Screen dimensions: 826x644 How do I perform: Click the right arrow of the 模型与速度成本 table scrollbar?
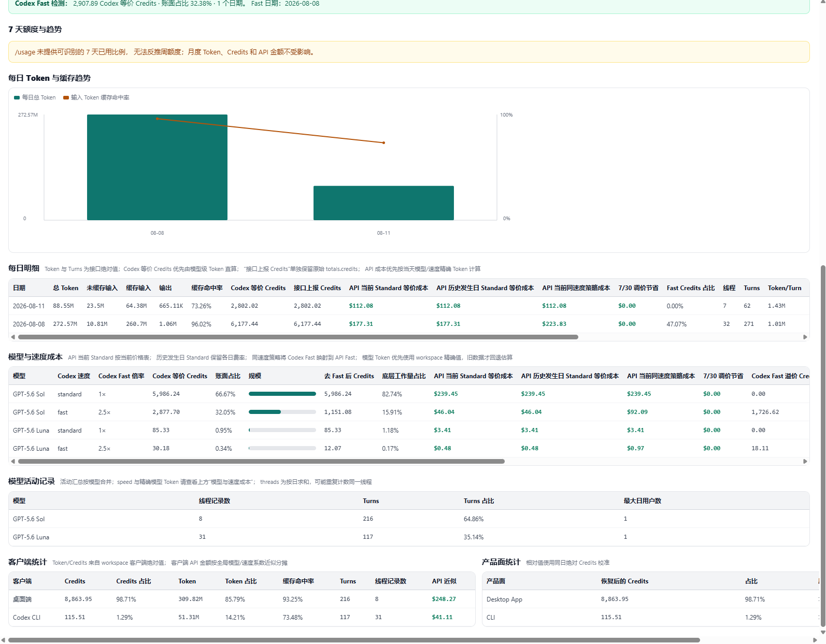tap(805, 461)
